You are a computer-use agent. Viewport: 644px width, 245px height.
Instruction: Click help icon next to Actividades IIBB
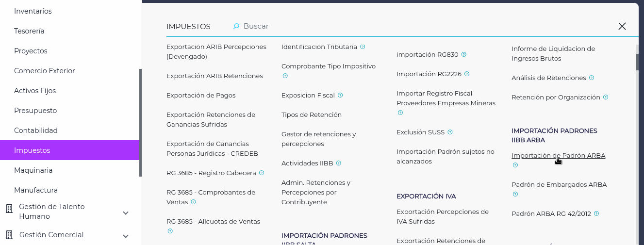[x=339, y=163]
